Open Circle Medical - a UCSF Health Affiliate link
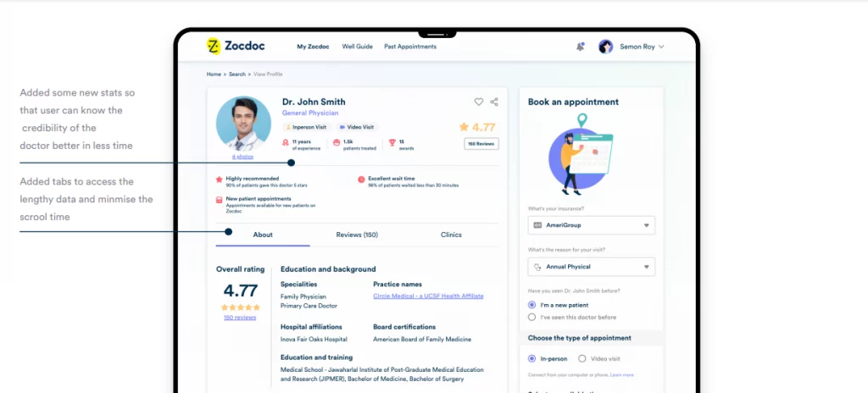The width and height of the screenshot is (868, 393). pos(428,296)
